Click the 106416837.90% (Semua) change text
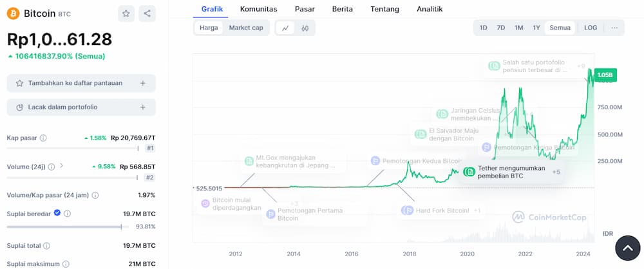 tap(61, 56)
